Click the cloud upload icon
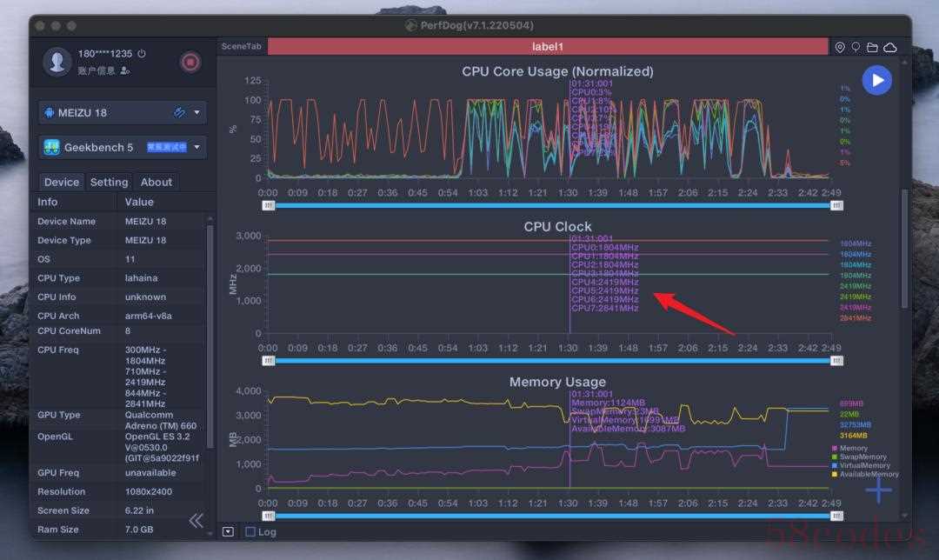 [890, 47]
